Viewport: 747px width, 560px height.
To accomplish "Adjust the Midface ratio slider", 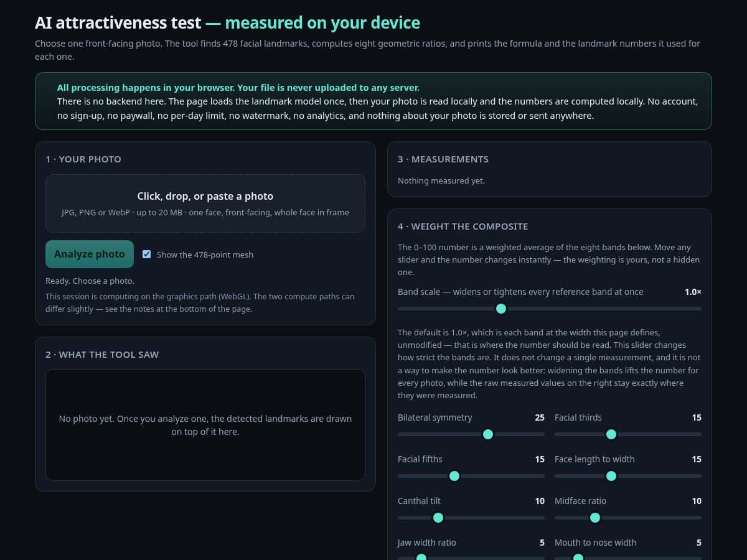I will [x=628, y=518].
